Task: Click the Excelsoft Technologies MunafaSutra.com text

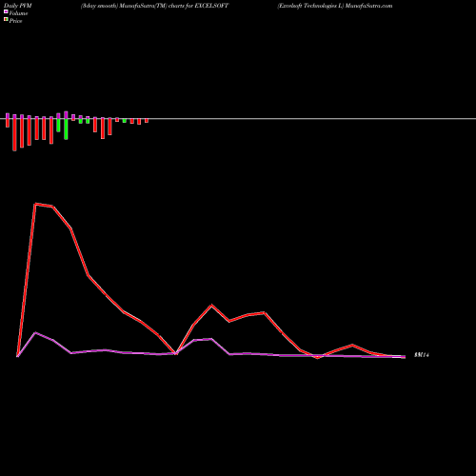Action: coord(335,6)
